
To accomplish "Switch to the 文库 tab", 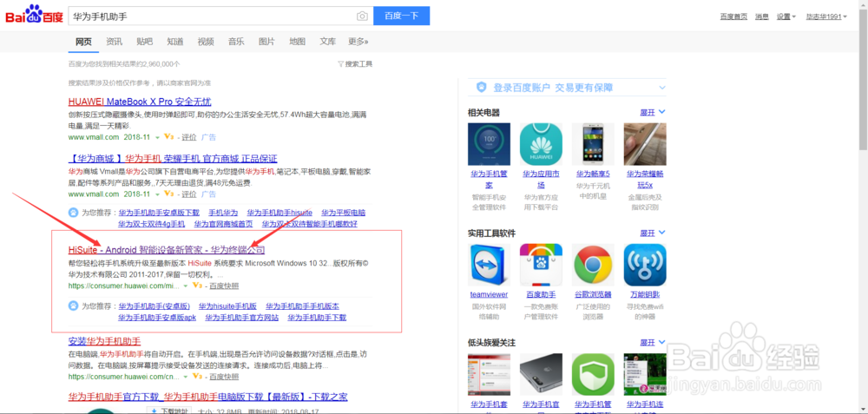I will [328, 42].
